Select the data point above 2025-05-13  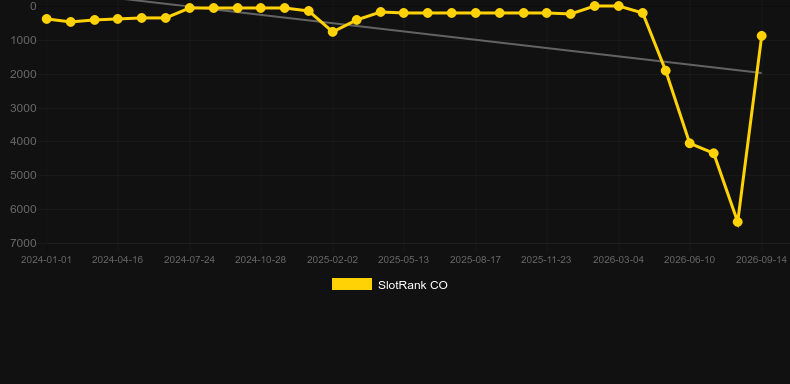(404, 13)
